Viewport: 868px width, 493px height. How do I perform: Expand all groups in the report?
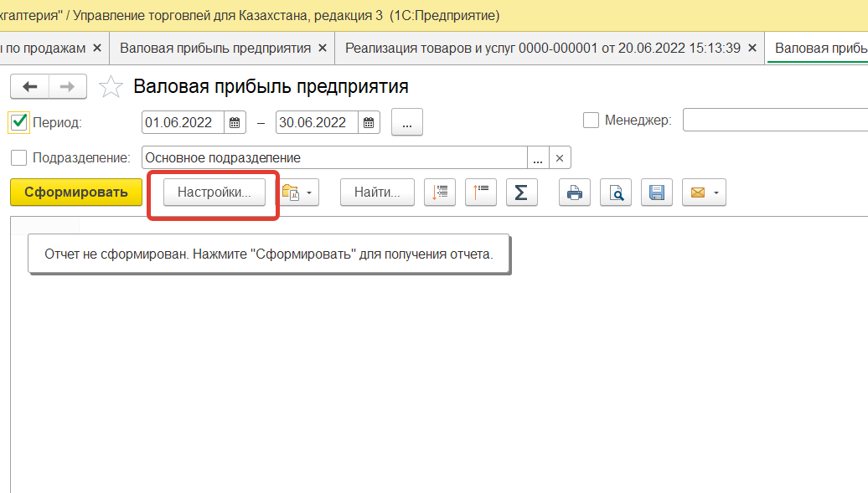coord(440,193)
